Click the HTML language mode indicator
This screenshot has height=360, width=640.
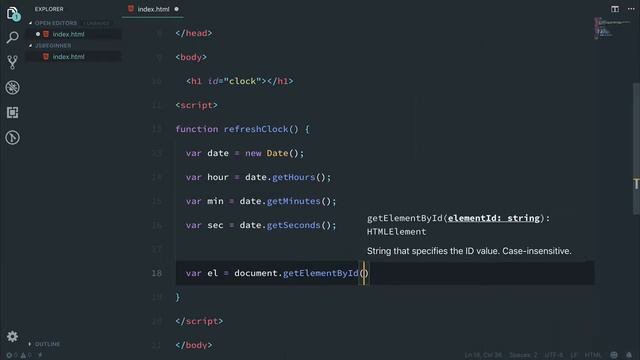(593, 355)
